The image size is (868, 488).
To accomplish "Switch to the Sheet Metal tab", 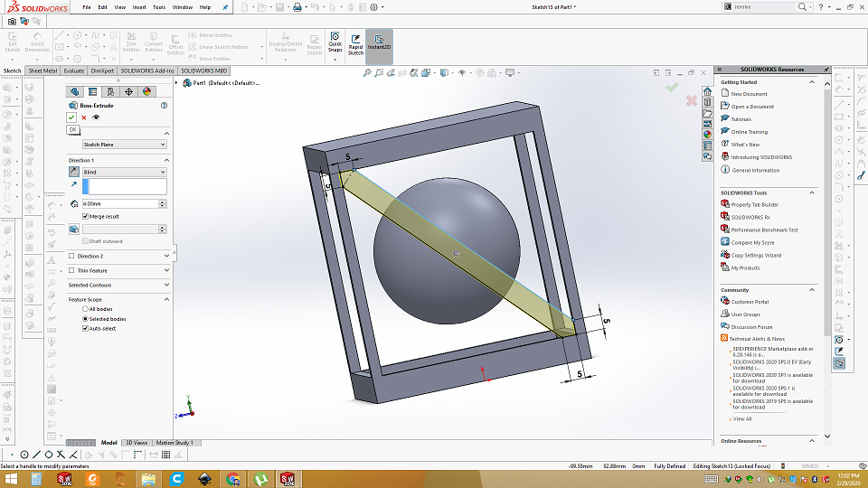I will (x=42, y=70).
